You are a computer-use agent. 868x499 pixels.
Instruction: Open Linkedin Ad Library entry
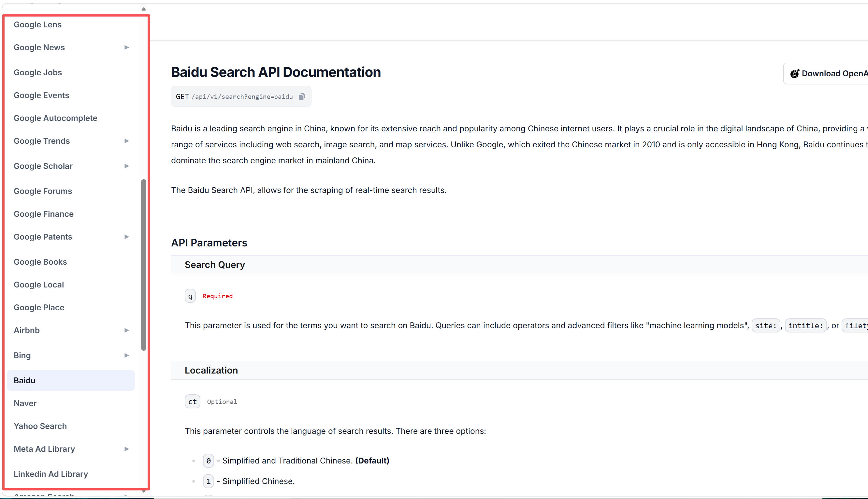coord(51,474)
